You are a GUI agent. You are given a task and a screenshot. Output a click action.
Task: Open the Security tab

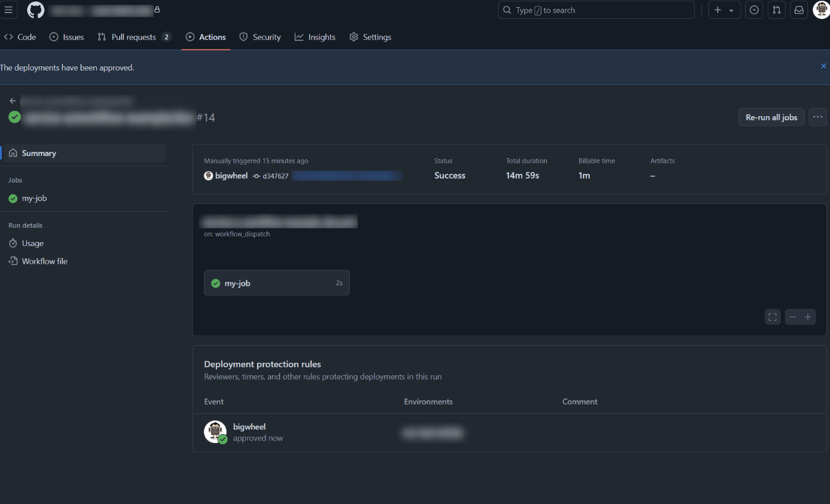260,37
